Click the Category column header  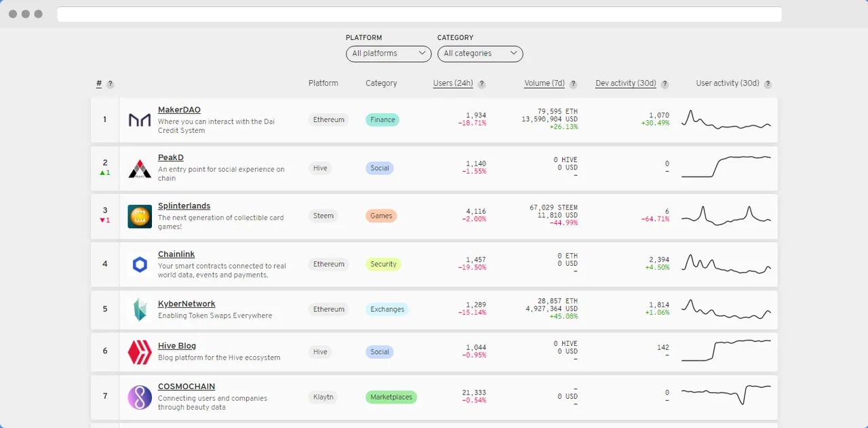pos(381,83)
